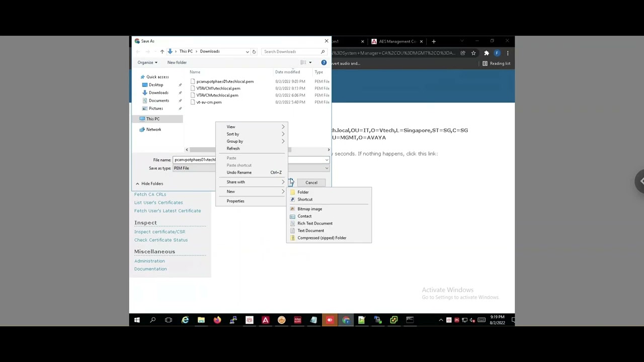The image size is (644, 362).
Task: Open Reading list in Chrome
Action: pyautogui.click(x=497, y=63)
